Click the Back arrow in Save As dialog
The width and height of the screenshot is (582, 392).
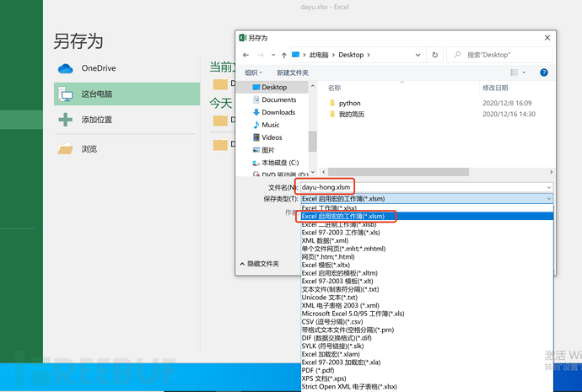[245, 55]
